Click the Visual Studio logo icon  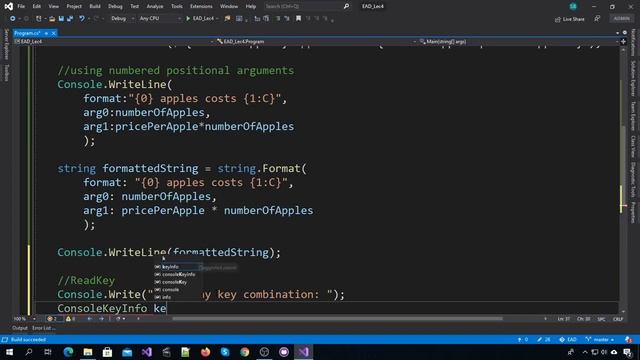[8, 7]
